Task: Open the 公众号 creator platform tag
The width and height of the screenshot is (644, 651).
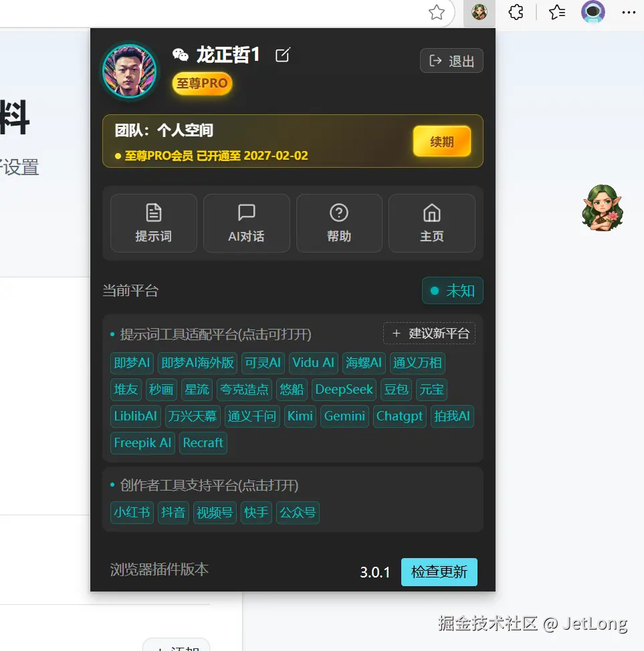Action: [298, 513]
